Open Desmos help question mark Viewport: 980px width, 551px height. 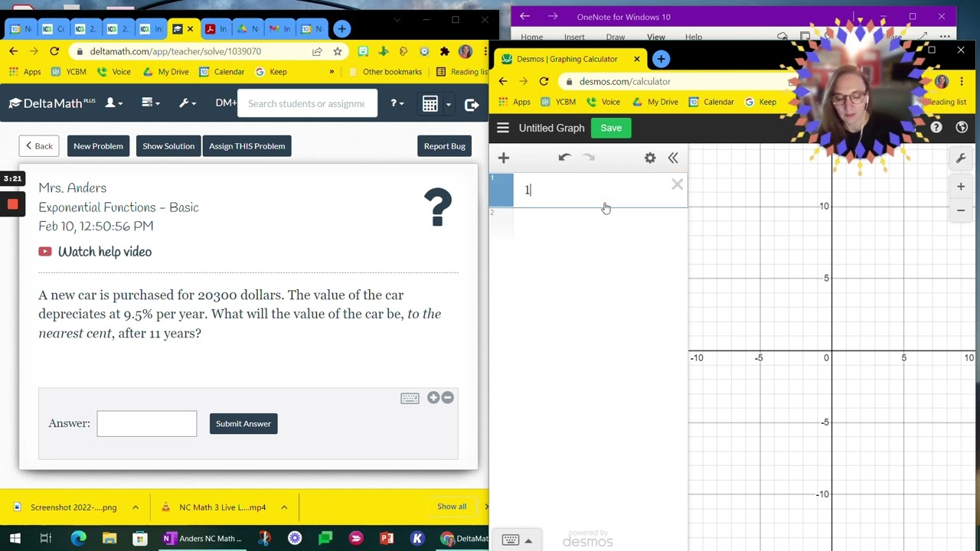pyautogui.click(x=936, y=128)
